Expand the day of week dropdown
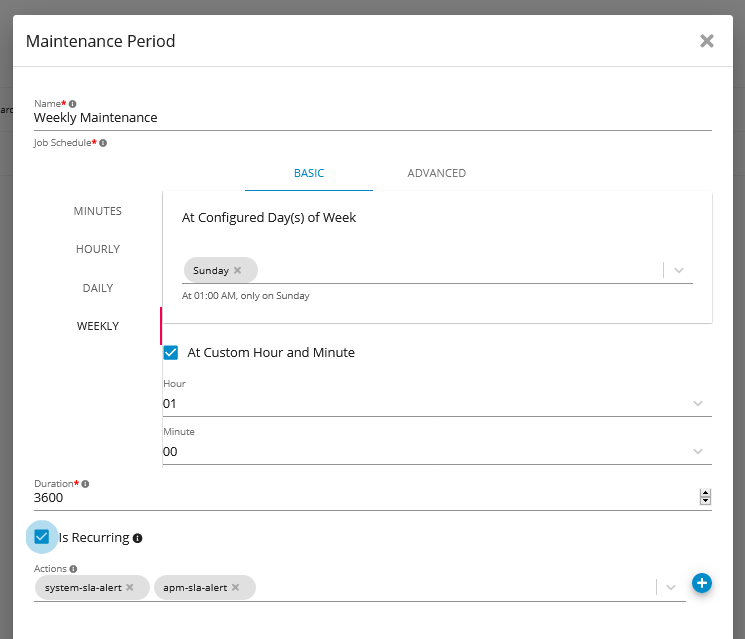Image resolution: width=745 pixels, height=639 pixels. pyautogui.click(x=679, y=270)
